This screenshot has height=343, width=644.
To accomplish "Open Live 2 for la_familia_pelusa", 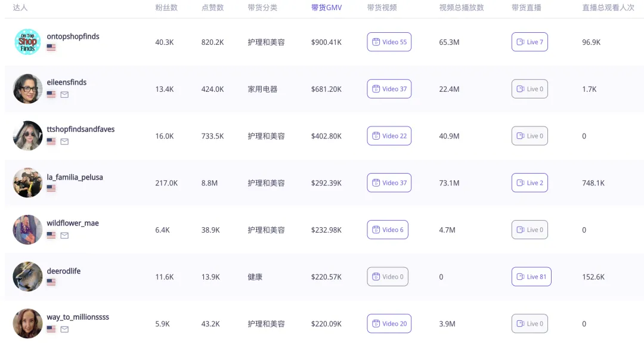I will [x=530, y=183].
